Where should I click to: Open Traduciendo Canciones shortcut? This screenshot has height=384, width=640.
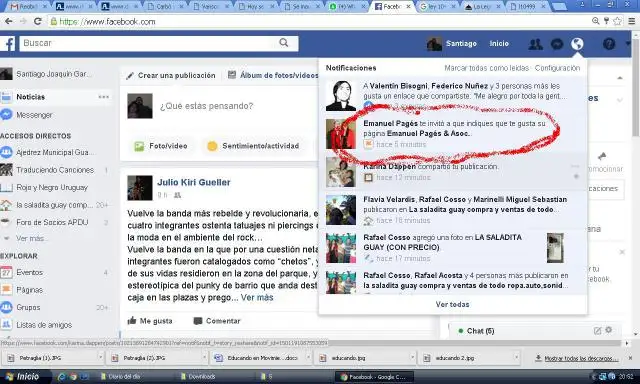pyautogui.click(x=55, y=170)
